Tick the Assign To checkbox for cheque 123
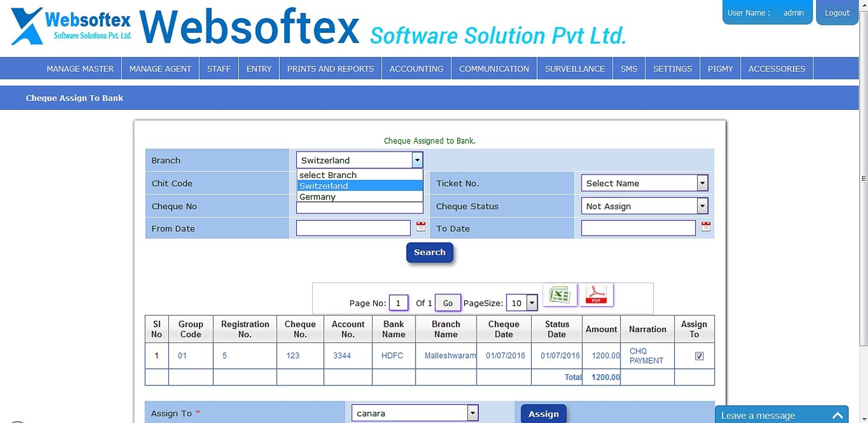Screen dimensions: 868x423 (699, 356)
